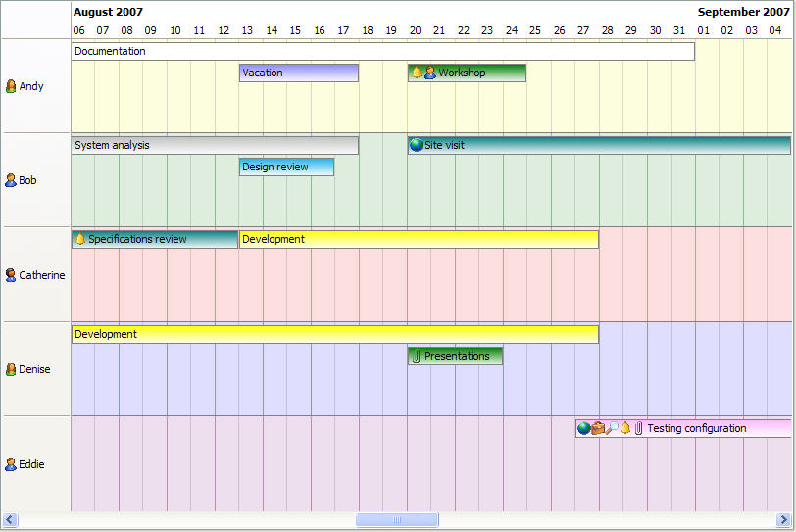Image resolution: width=796 pixels, height=532 pixels.
Task: Click day 06 in the date header
Action: pyautogui.click(x=78, y=30)
